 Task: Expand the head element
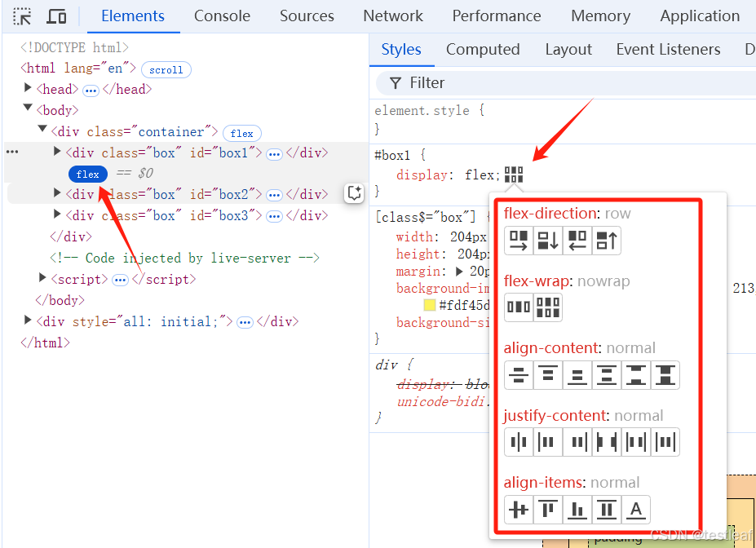pyautogui.click(x=28, y=88)
